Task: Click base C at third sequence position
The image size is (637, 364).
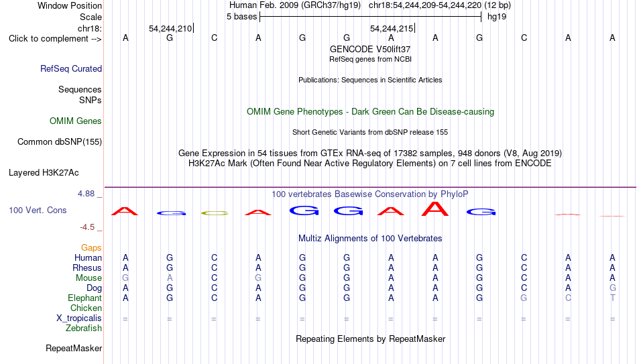Action: [214, 38]
